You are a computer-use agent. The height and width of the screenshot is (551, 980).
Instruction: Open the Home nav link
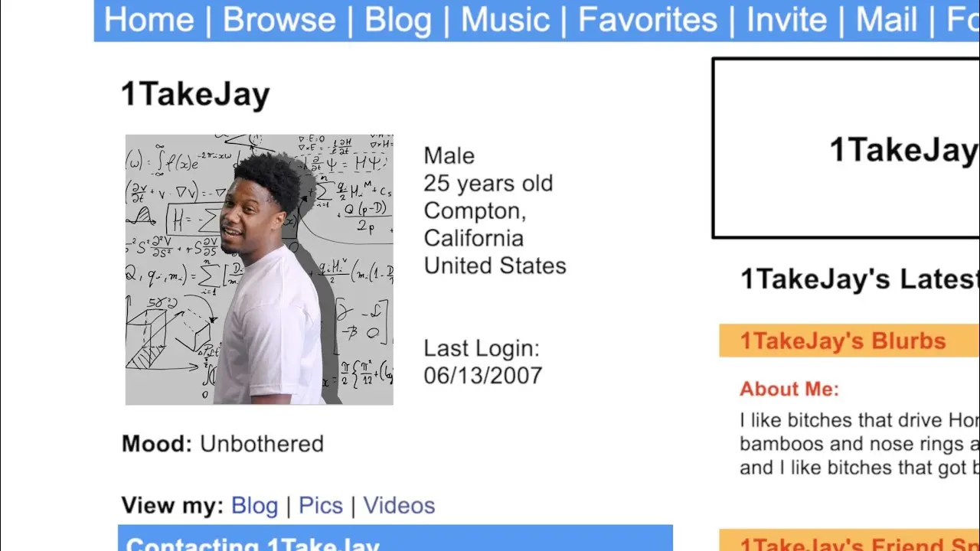[149, 19]
